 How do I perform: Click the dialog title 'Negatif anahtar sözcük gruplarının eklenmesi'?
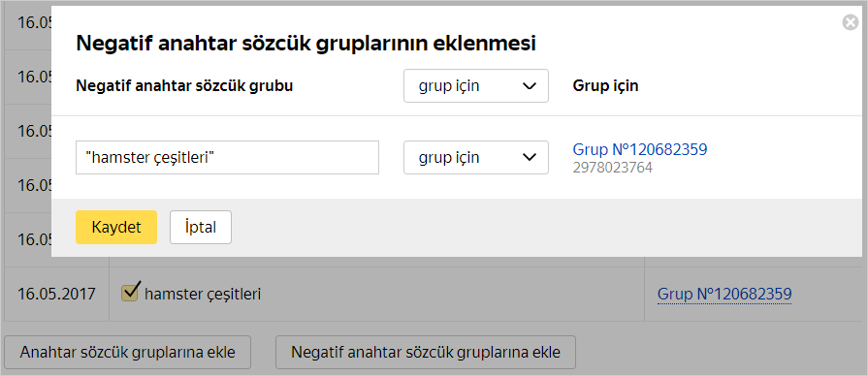click(x=305, y=44)
